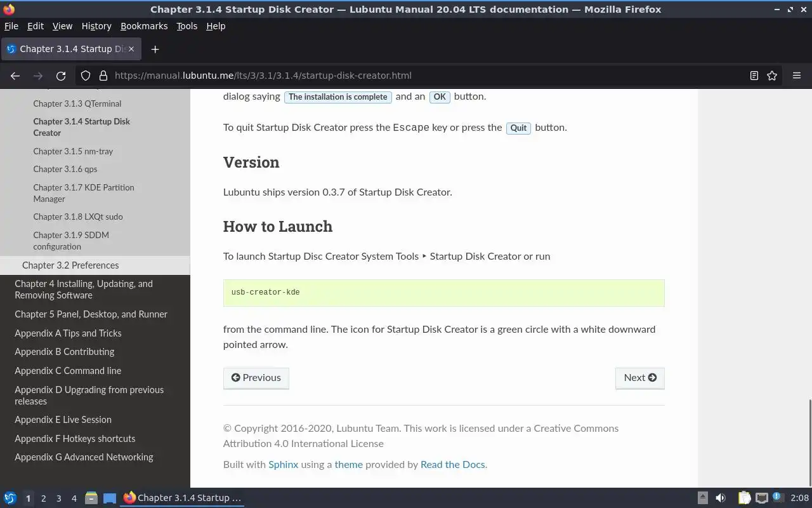Click the Firefox taskbar window button
Image resolution: width=812 pixels, height=508 pixels.
point(183,498)
